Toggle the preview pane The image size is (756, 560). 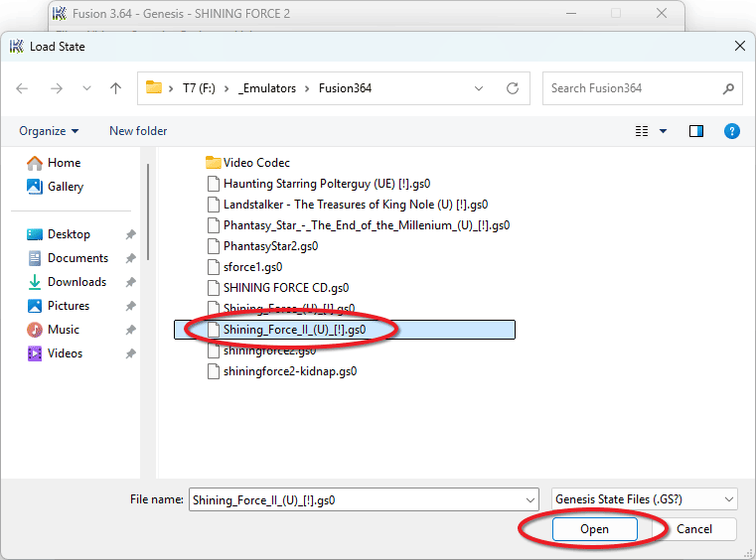[x=696, y=131]
